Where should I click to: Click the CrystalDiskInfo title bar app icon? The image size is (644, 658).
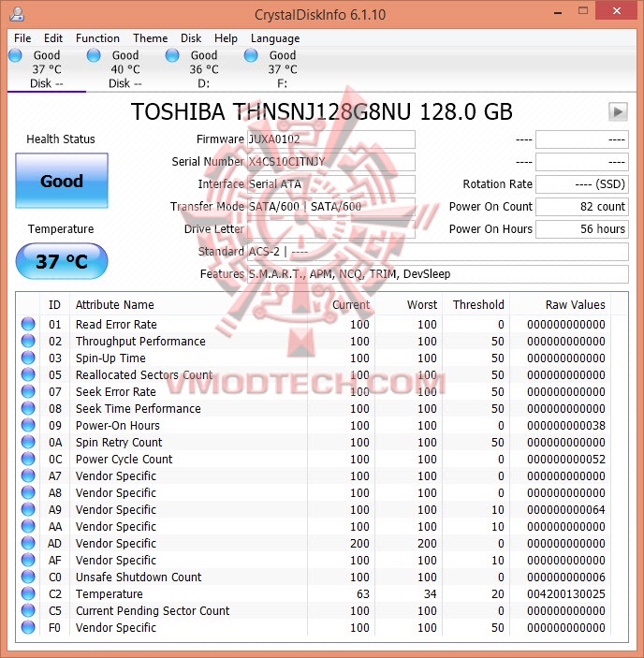[17, 14]
